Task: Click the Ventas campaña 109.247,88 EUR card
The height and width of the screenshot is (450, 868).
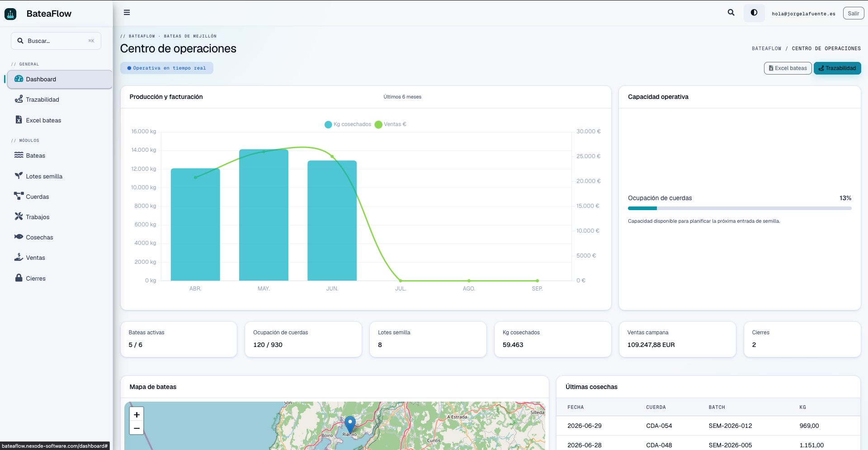Action: [677, 339]
